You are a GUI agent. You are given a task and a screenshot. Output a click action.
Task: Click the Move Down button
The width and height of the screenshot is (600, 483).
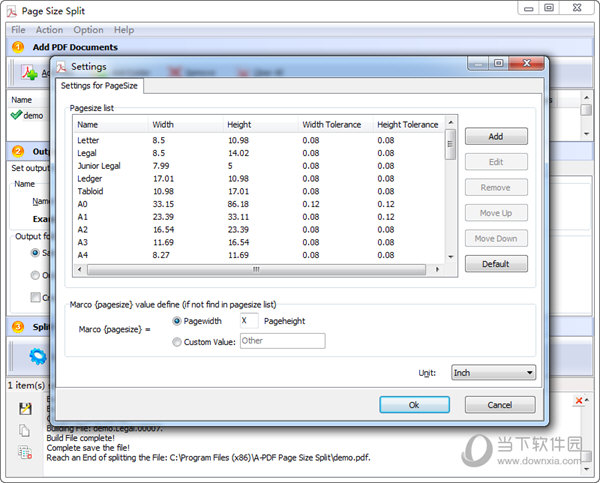tap(496, 238)
